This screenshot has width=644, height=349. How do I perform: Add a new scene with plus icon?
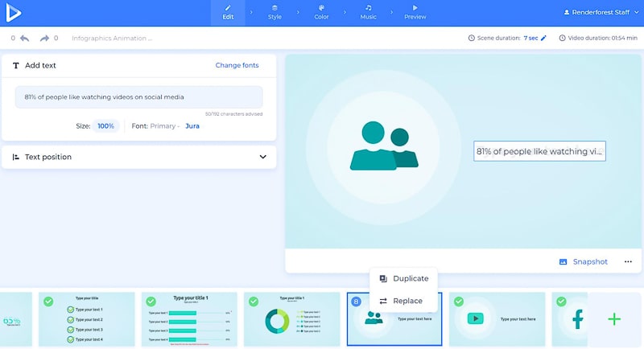pos(614,319)
